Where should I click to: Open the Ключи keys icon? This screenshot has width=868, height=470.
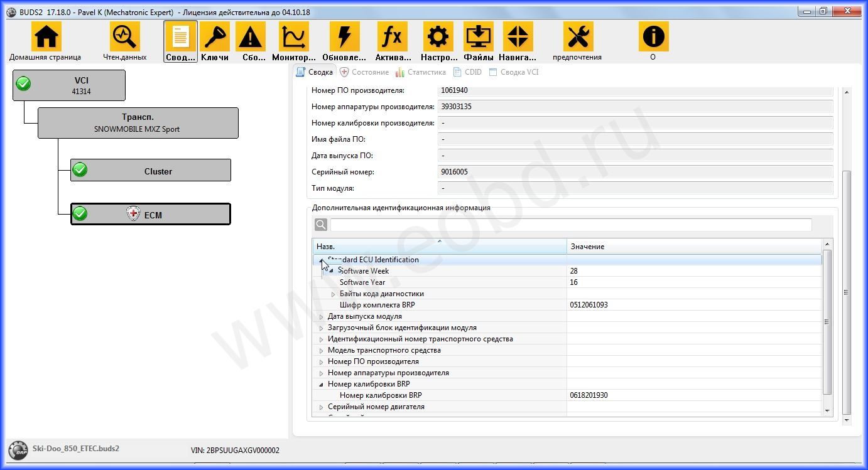(215, 36)
